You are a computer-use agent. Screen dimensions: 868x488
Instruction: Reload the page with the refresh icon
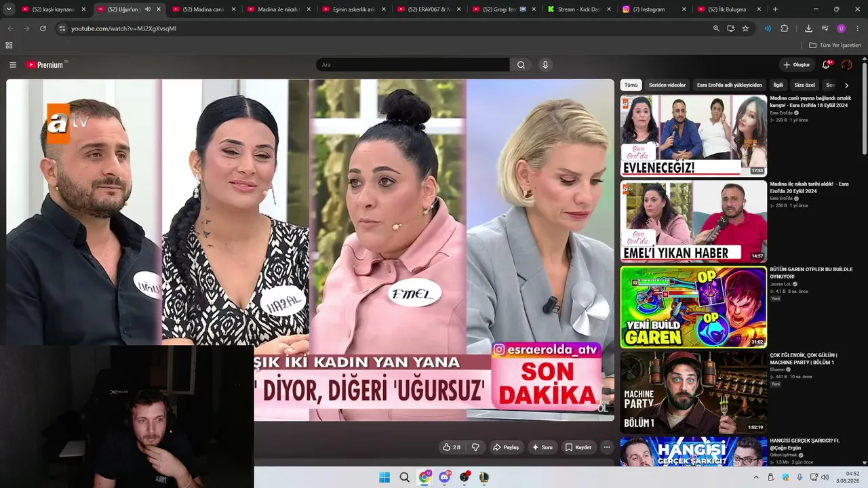pos(43,28)
